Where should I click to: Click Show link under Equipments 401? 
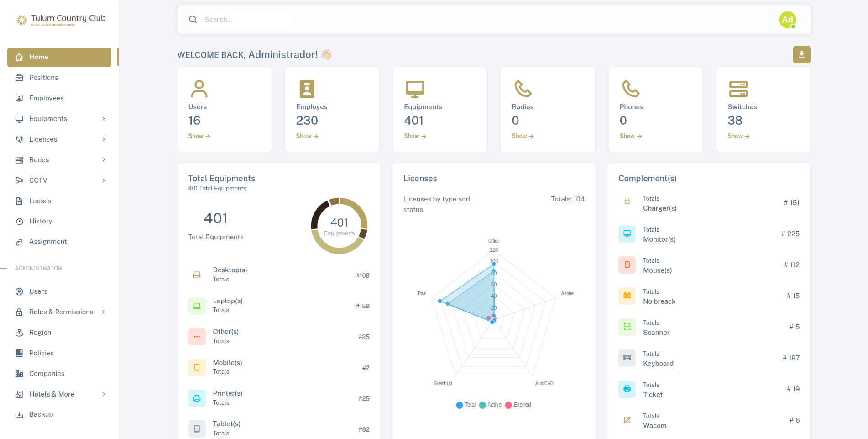tap(414, 136)
